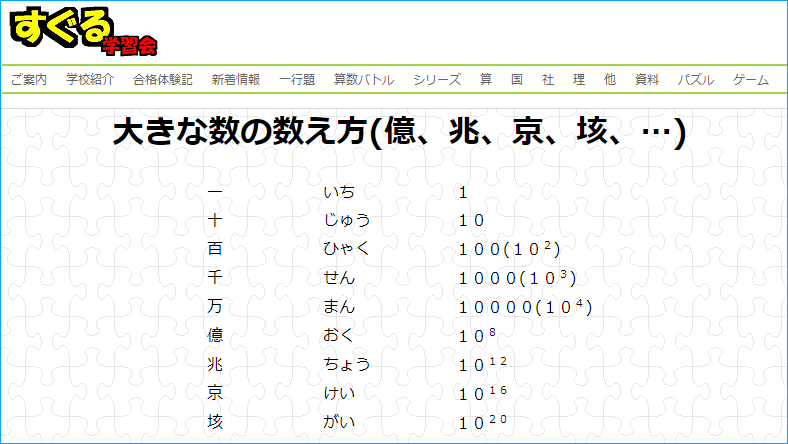The height and width of the screenshot is (444, 788).
Task: Open 新着情報 in navigation bar
Action: point(236,79)
